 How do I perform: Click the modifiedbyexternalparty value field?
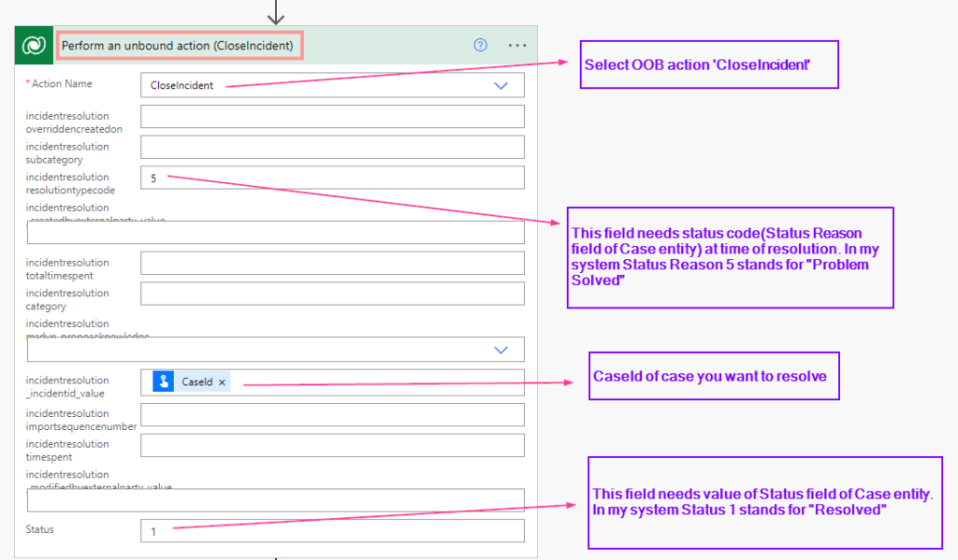tap(275, 500)
